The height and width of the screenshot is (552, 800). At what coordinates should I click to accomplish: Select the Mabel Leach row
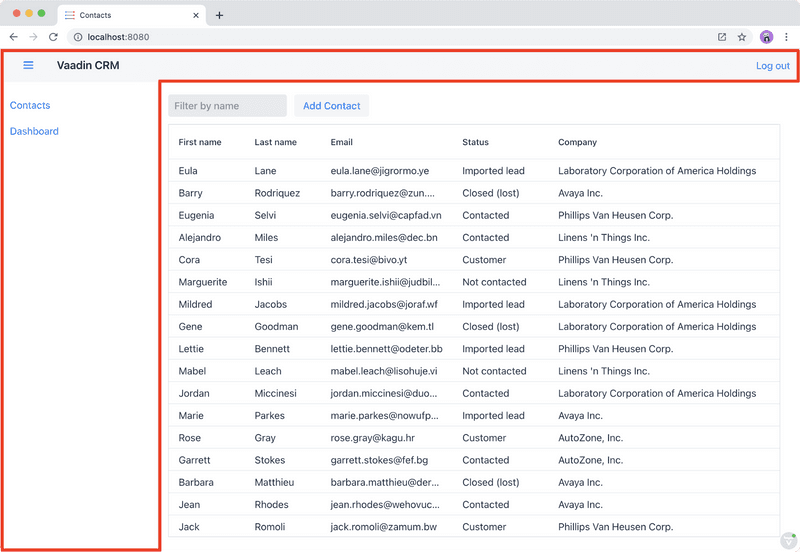(474, 371)
